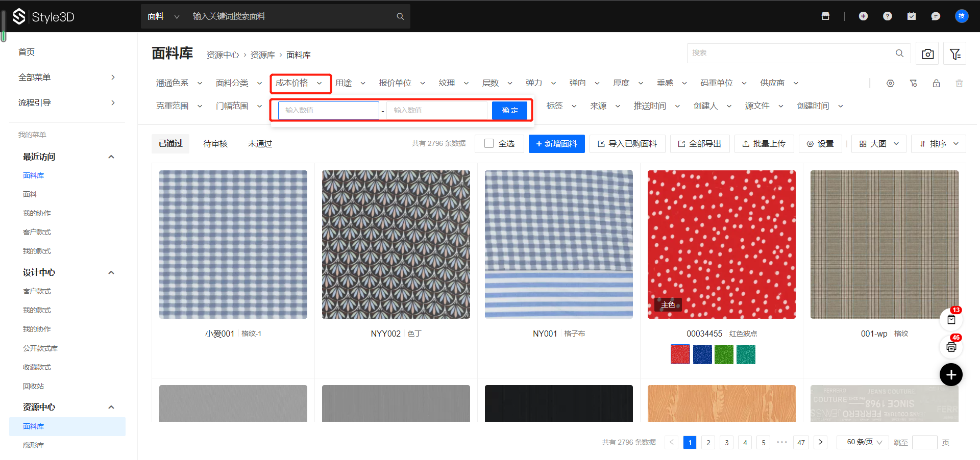Expand the 面料分类 filter dropdown
Image resolution: width=980 pixels, height=460 pixels.
click(x=239, y=83)
